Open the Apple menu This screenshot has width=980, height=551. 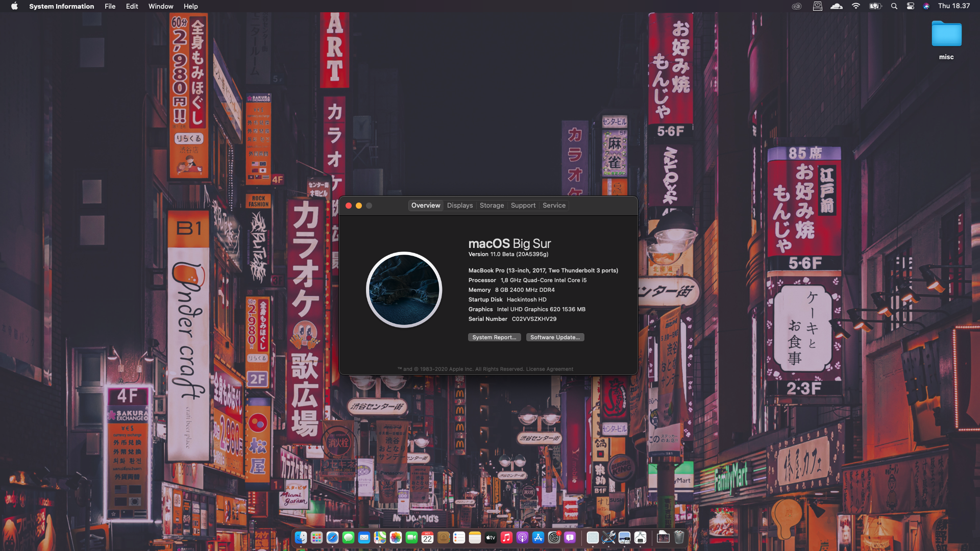14,6
